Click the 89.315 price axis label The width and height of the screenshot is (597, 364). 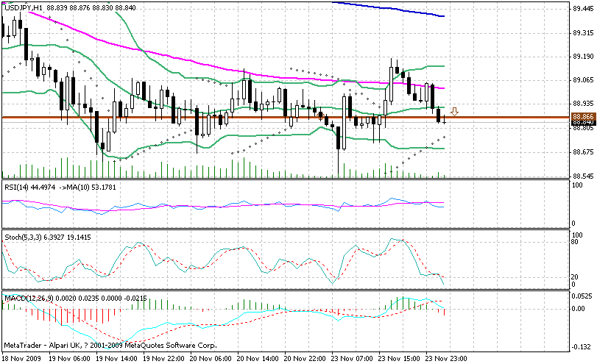583,33
